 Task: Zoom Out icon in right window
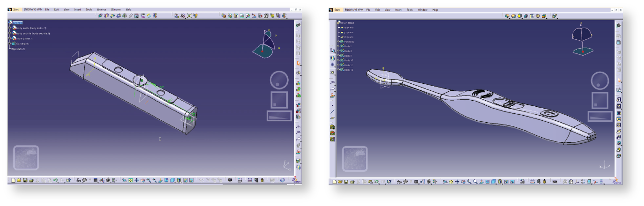pos(475,182)
